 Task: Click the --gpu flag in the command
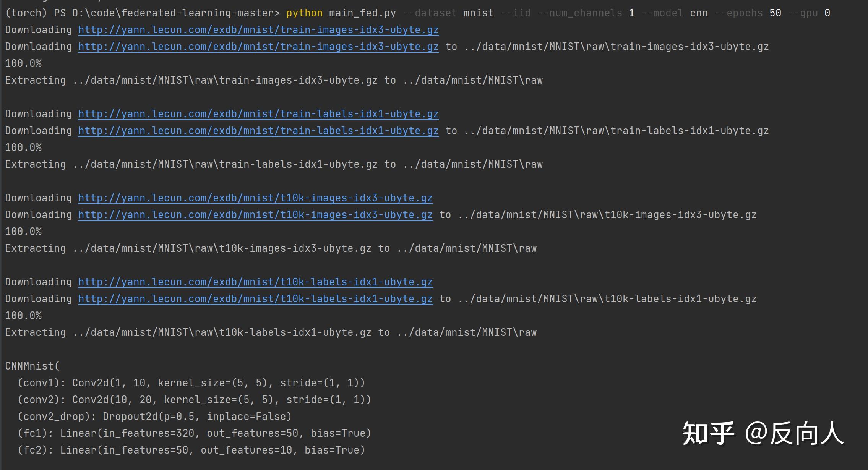click(803, 13)
